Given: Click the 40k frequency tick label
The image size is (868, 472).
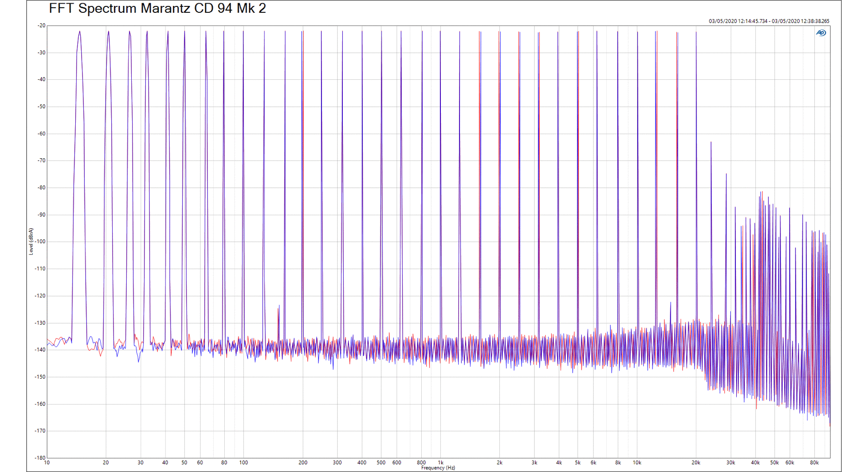Looking at the screenshot, I should click(755, 462).
